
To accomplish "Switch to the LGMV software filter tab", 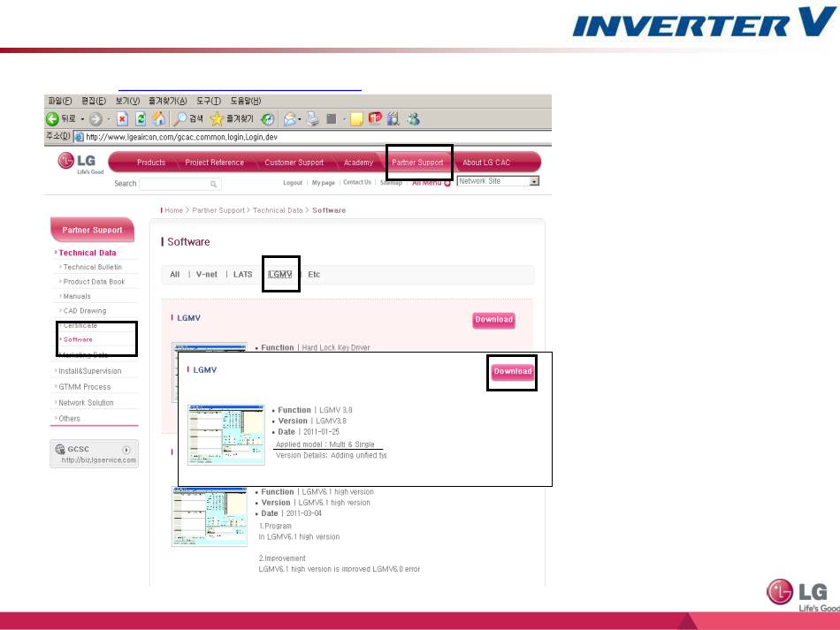I will point(280,275).
